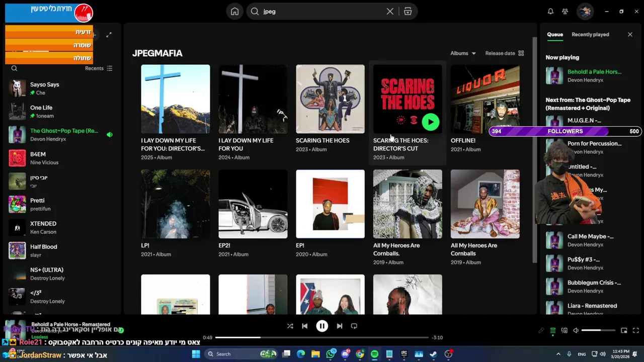The width and height of the screenshot is (644, 362).
Task: Play Call Me Maybe from queue
Action: 589,240
